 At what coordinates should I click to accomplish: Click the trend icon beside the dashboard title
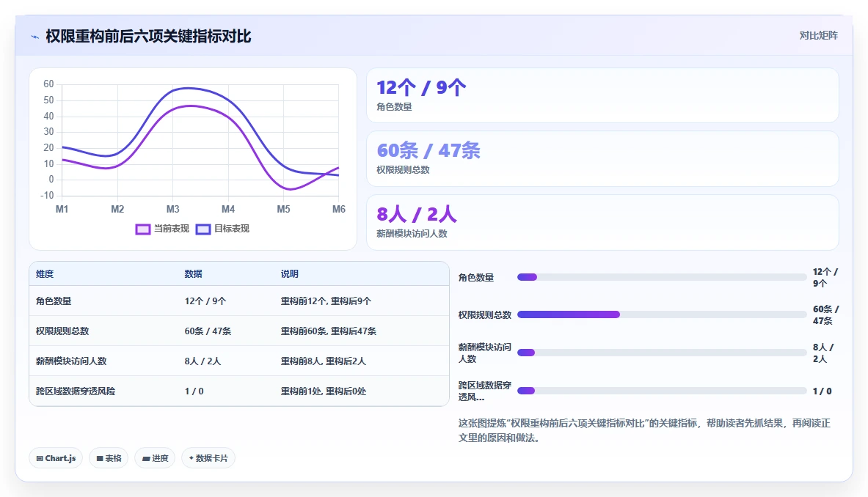point(35,37)
